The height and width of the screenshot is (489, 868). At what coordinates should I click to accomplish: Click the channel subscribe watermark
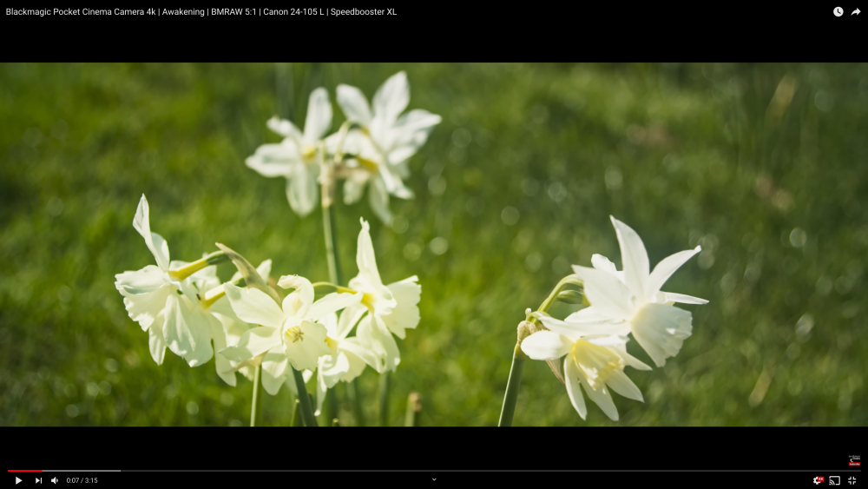coord(854,460)
